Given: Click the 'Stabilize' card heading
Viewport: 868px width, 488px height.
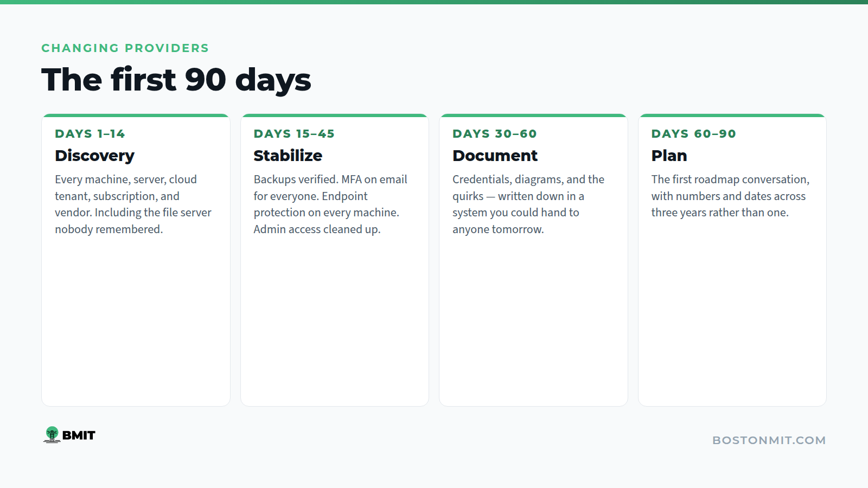Looking at the screenshot, I should (288, 156).
